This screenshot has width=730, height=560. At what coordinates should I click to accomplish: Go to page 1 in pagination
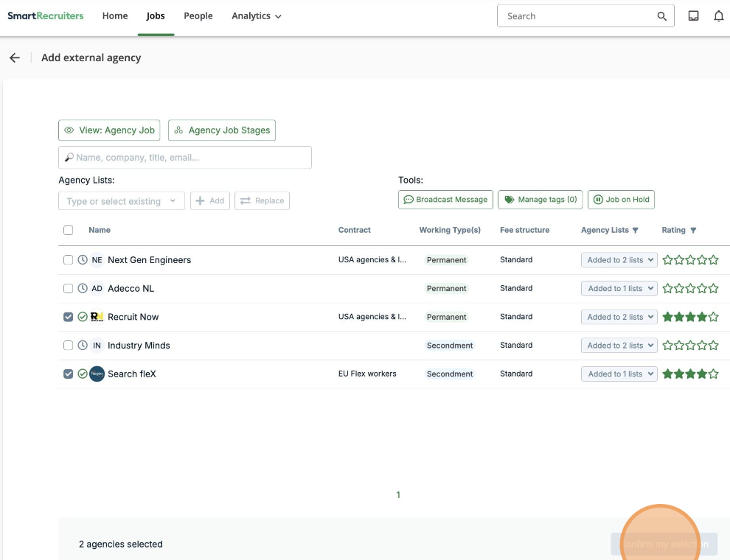(398, 495)
